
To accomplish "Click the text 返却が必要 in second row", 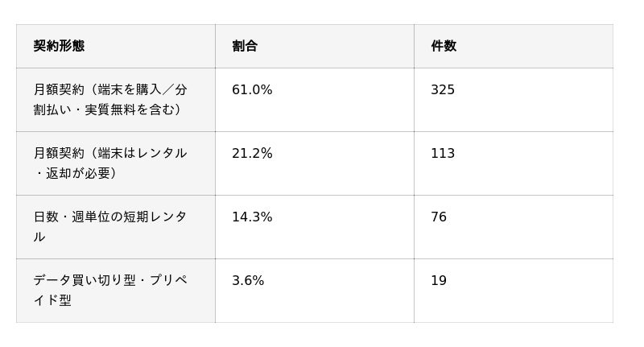I will point(78,174).
